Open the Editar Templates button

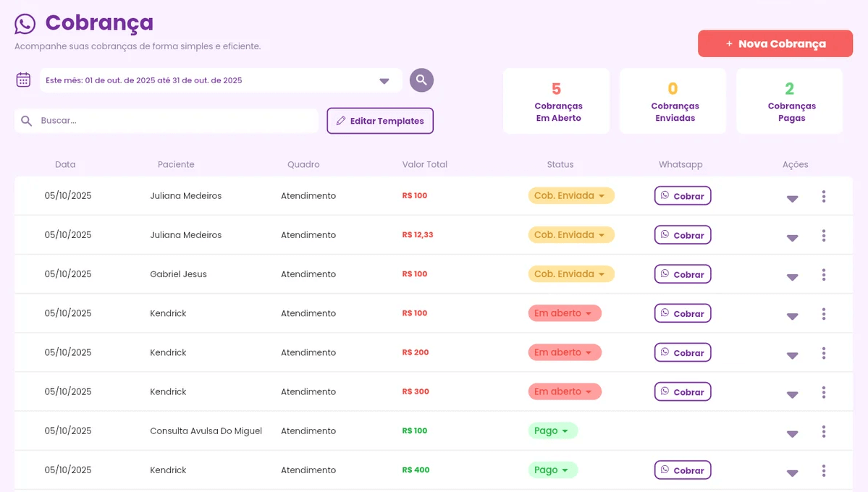click(x=380, y=121)
